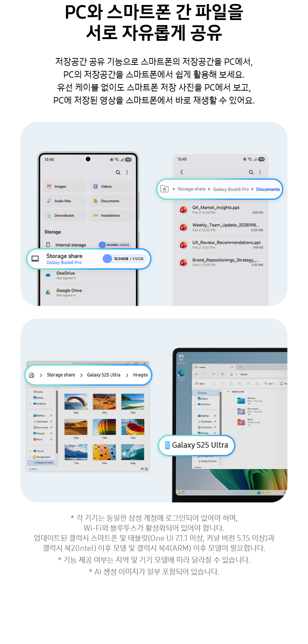This screenshot has width=308, height=644.
Task: Click the Refresh icon in laptop File Explorer
Action: pyautogui.click(x=222, y=374)
